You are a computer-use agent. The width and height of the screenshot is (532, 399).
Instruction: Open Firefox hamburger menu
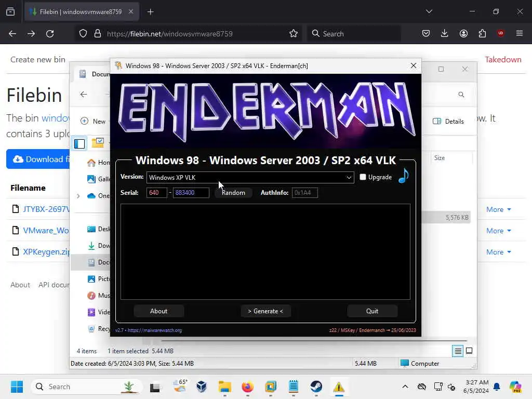(520, 33)
